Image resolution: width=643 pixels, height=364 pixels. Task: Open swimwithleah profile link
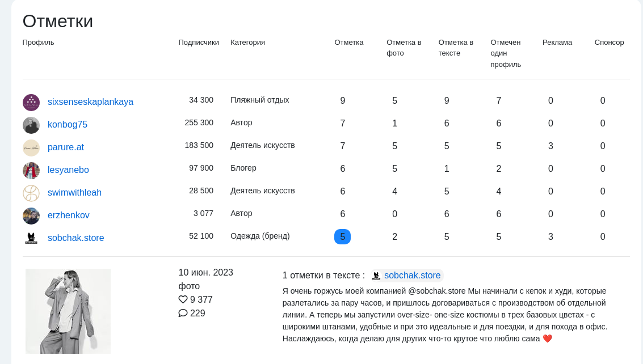point(74,193)
